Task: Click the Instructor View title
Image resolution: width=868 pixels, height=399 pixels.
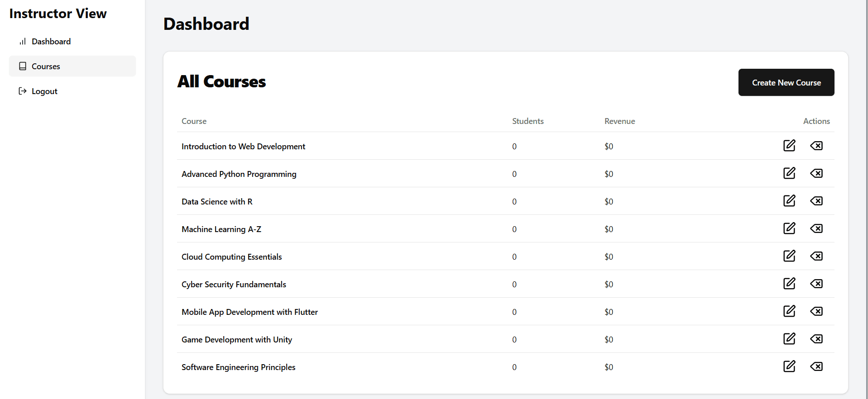Action: [x=58, y=14]
